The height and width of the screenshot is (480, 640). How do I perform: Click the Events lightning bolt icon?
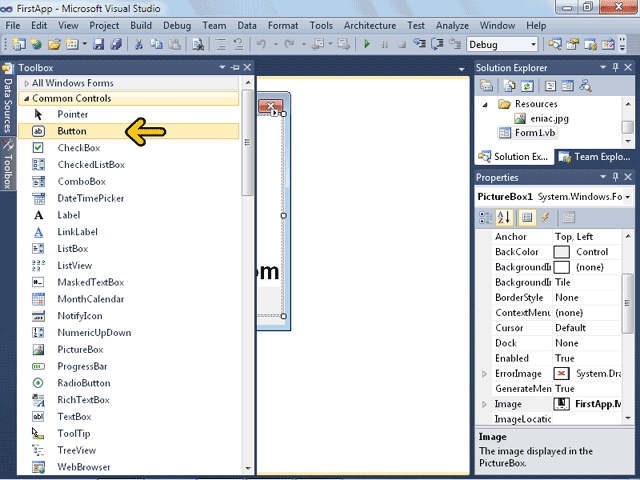(x=545, y=217)
